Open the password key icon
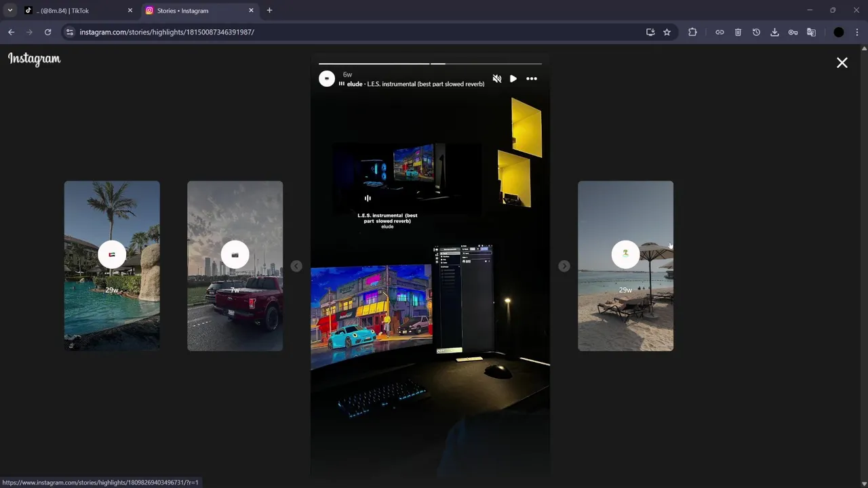868x488 pixels. (793, 32)
